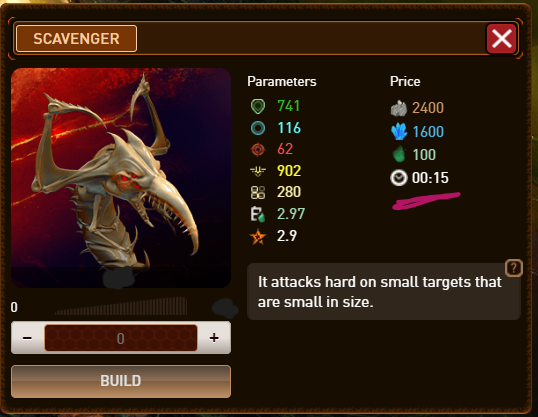
Task: Increase quantity with the plus button
Action: click(214, 338)
